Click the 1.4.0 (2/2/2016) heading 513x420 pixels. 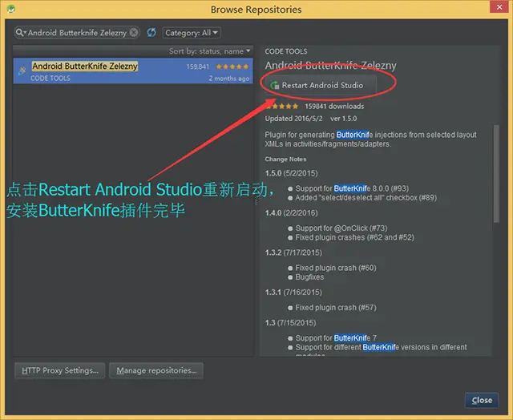point(291,213)
